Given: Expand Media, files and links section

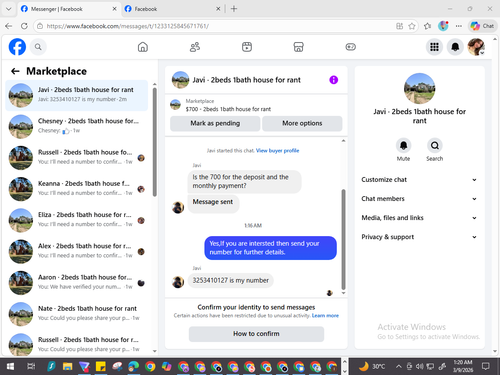Looking at the screenshot, I should click(x=419, y=218).
